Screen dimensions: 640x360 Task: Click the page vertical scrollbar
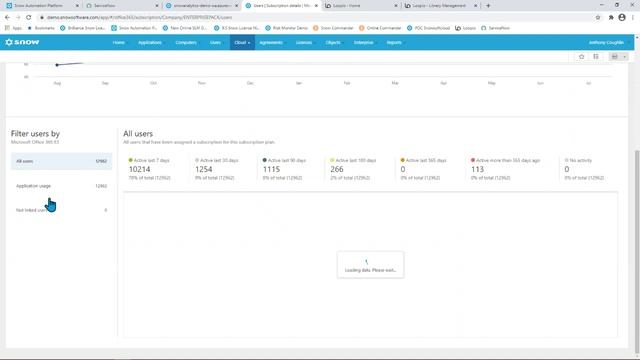pos(637,251)
